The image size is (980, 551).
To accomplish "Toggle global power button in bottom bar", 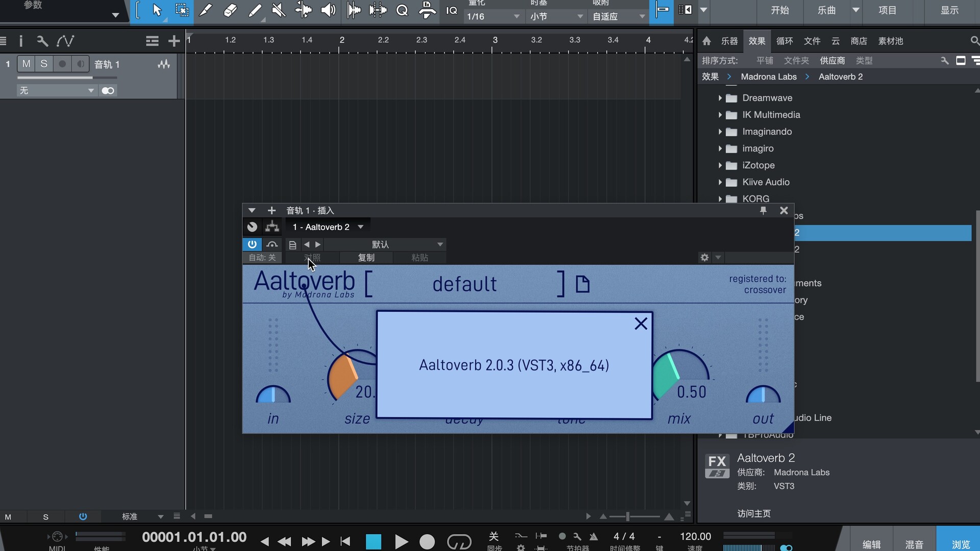I will pos(83,516).
